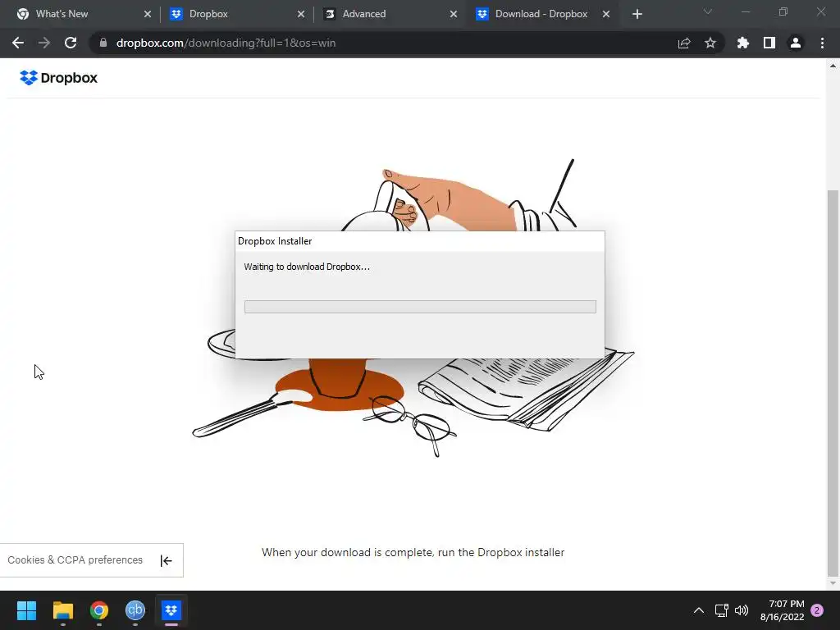Close the Dropbox tab

point(300,14)
